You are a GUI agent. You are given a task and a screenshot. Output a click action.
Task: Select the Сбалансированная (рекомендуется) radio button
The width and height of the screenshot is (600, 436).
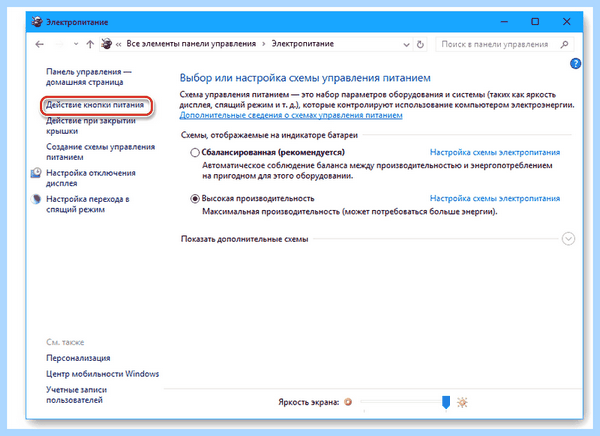(x=195, y=153)
